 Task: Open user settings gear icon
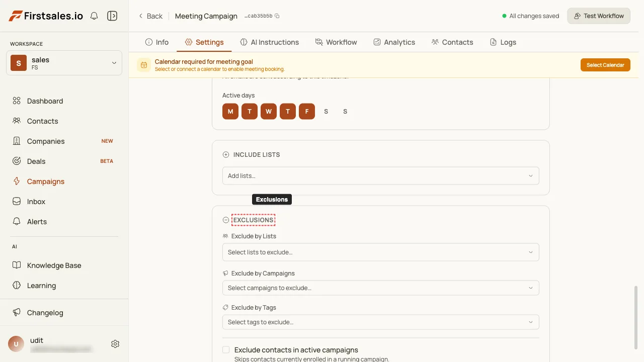(115, 344)
